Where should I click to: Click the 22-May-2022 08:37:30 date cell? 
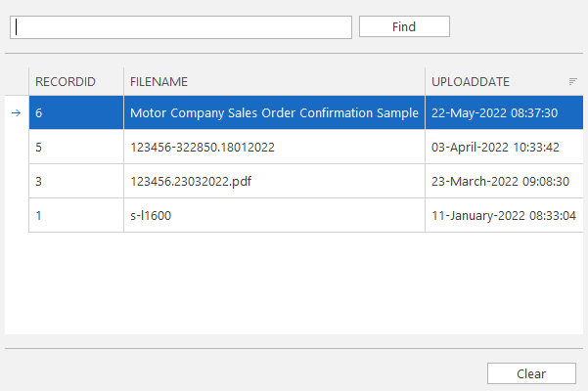point(504,112)
